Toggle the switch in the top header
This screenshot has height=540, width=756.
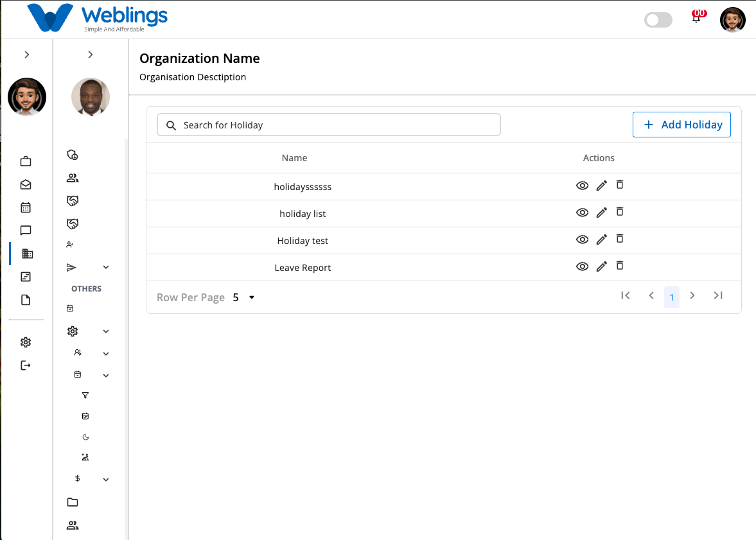point(658,20)
